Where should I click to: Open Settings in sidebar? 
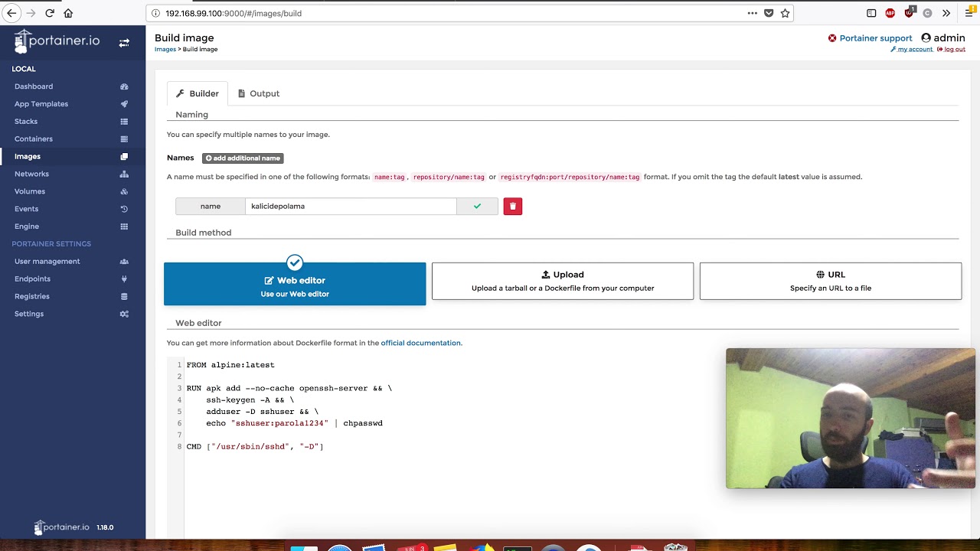pos(29,314)
